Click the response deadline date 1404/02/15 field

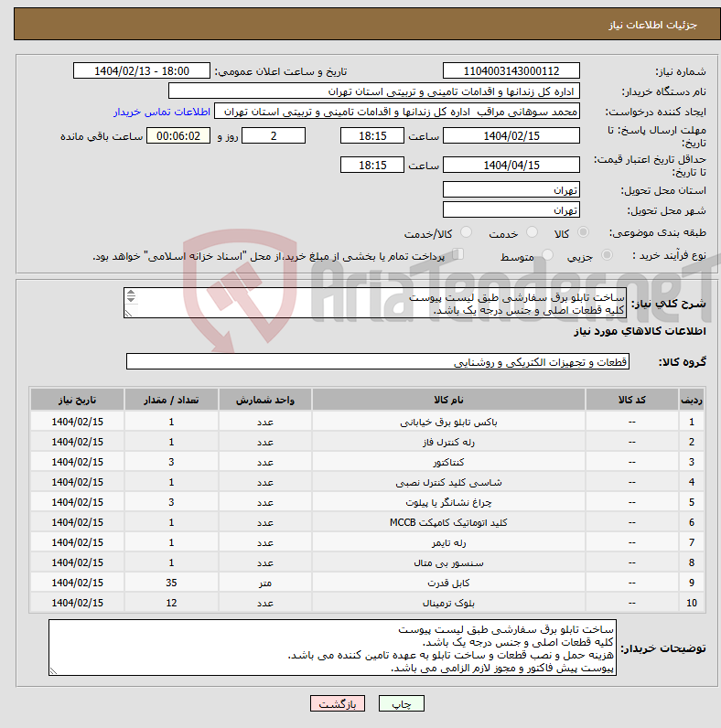[x=511, y=135]
